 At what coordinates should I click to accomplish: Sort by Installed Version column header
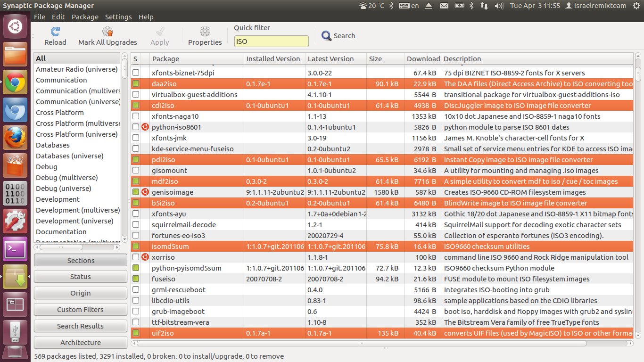(x=274, y=59)
